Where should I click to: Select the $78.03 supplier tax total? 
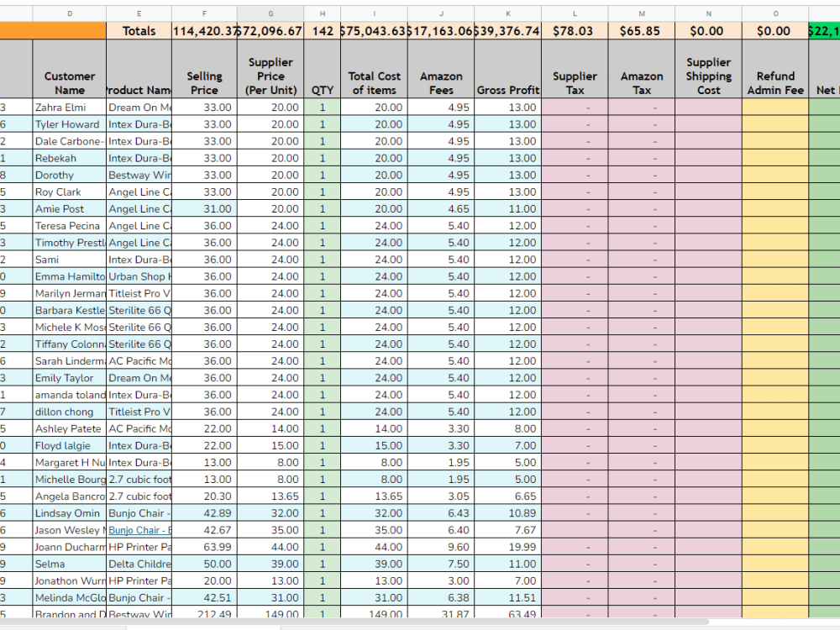tap(575, 31)
